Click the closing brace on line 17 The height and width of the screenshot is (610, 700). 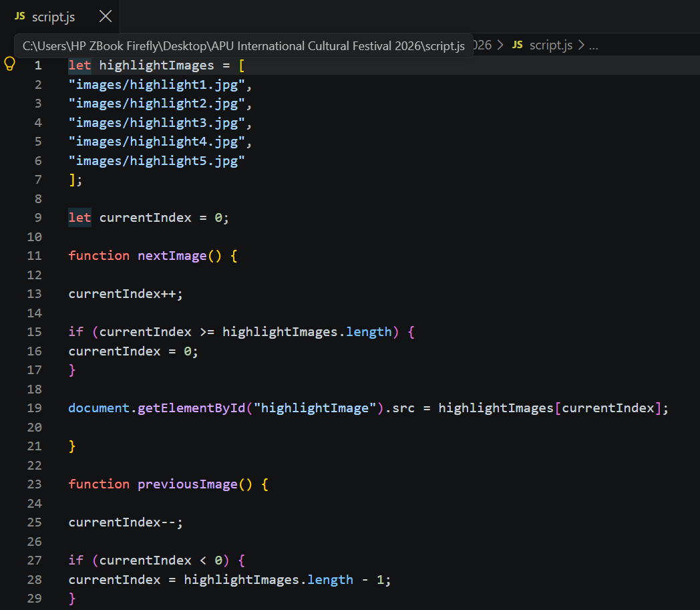tap(72, 370)
